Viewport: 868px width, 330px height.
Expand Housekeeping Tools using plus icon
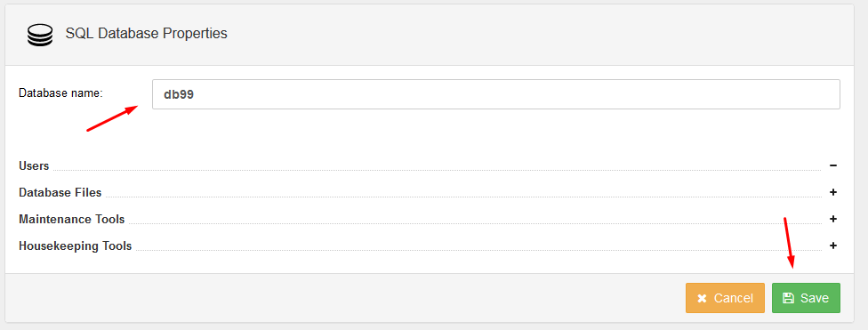[833, 245]
